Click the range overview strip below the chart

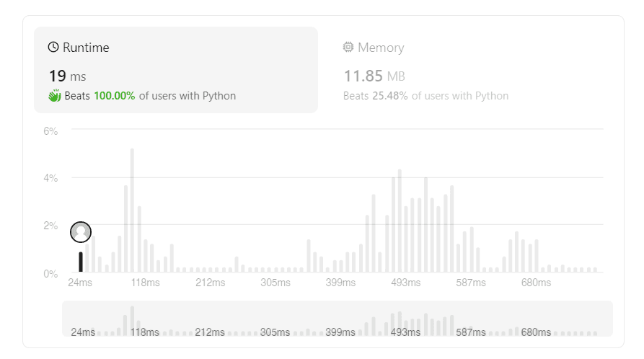337,319
